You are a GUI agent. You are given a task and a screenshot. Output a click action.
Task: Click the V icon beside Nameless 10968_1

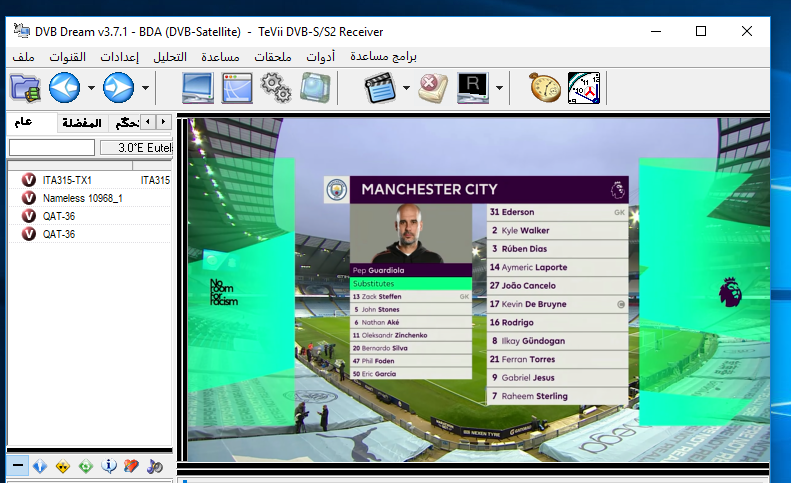coord(29,198)
